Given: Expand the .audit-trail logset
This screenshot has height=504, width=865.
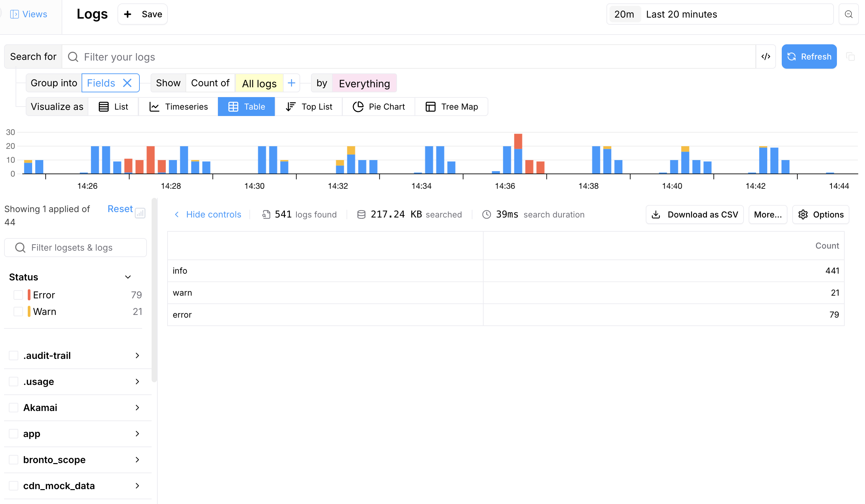Looking at the screenshot, I should (x=137, y=356).
